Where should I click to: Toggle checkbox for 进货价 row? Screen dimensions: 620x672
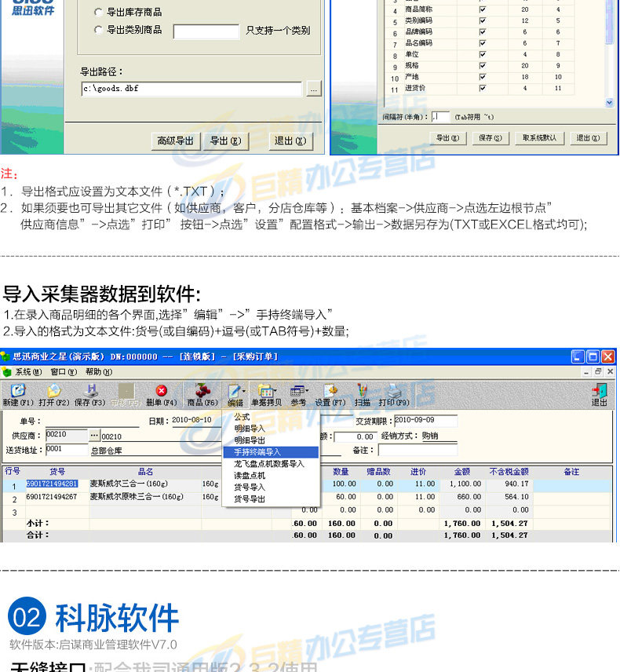pos(483,88)
